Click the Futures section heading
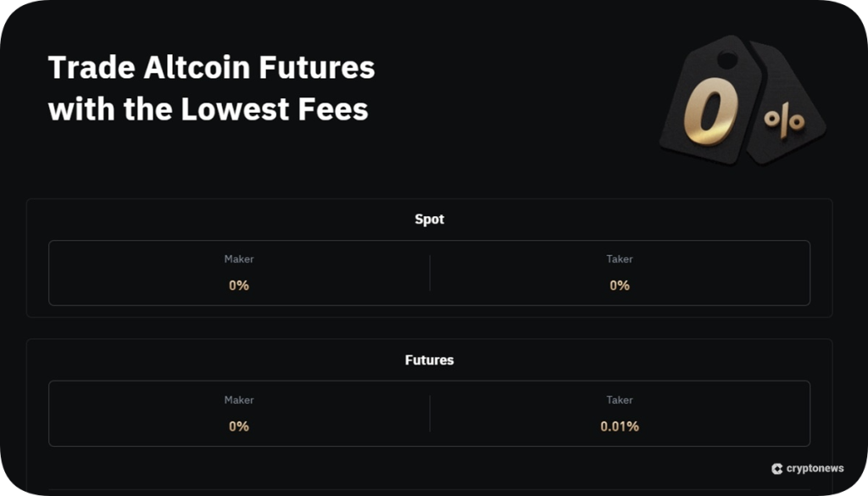 (x=429, y=359)
